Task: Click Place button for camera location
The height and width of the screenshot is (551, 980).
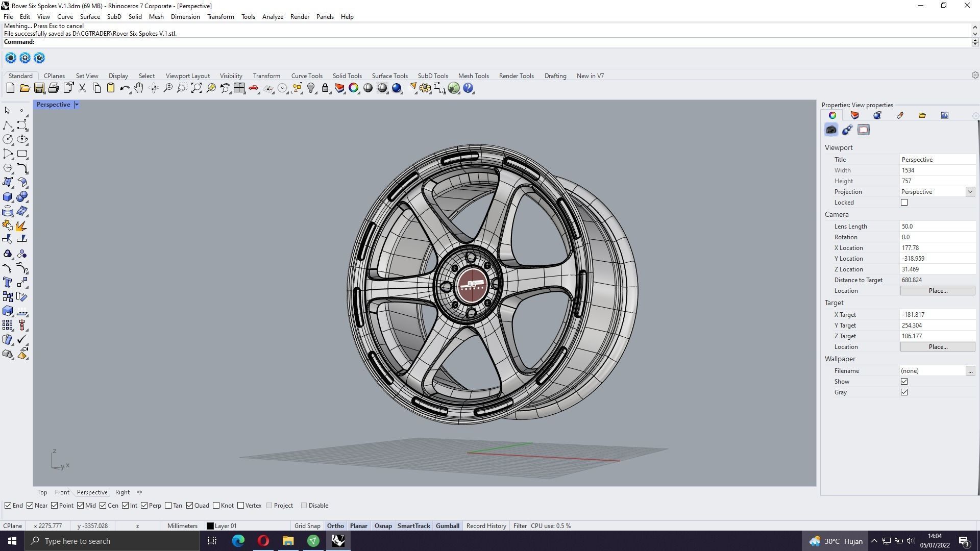Action: coord(938,291)
